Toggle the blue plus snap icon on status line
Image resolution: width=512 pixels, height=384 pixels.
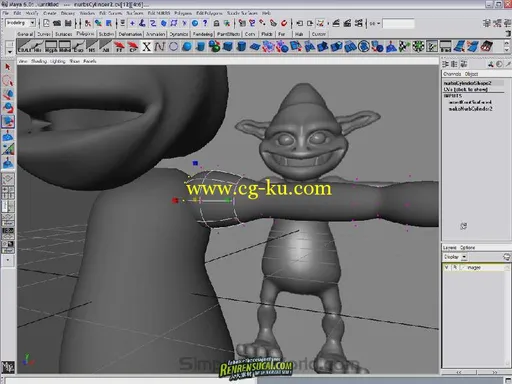click(132, 23)
